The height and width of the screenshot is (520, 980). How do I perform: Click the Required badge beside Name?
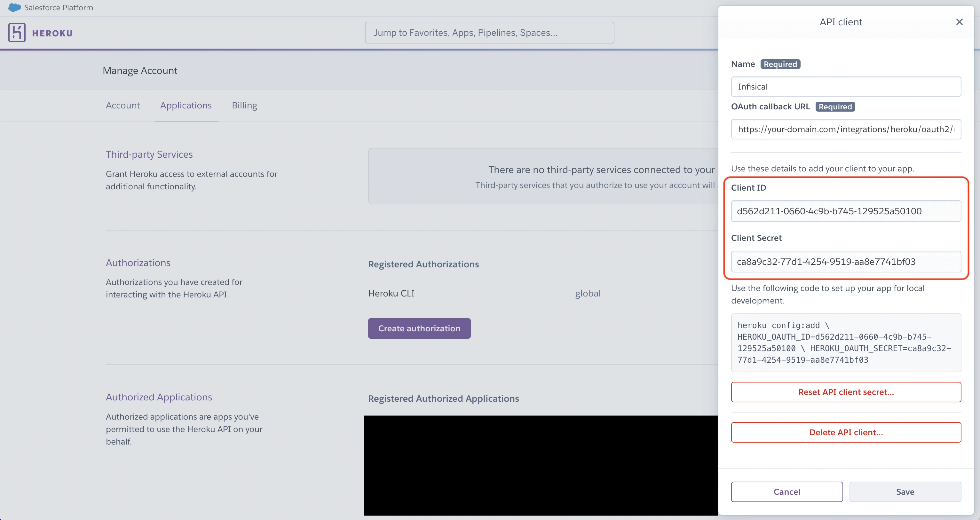tap(780, 64)
